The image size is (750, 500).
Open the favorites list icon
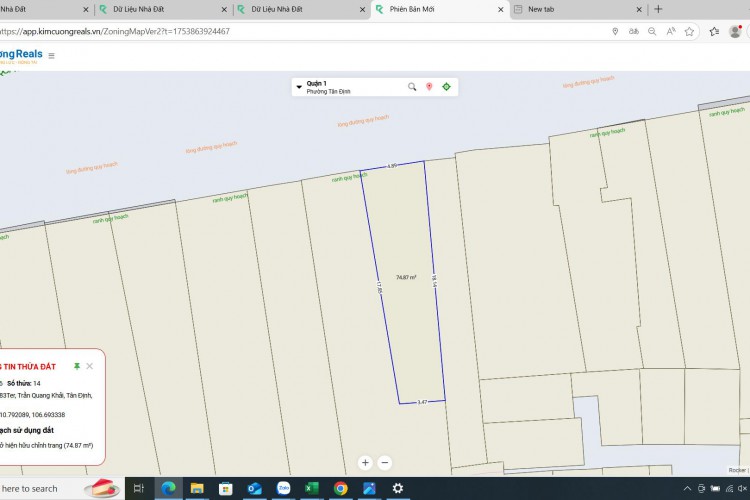(x=714, y=32)
